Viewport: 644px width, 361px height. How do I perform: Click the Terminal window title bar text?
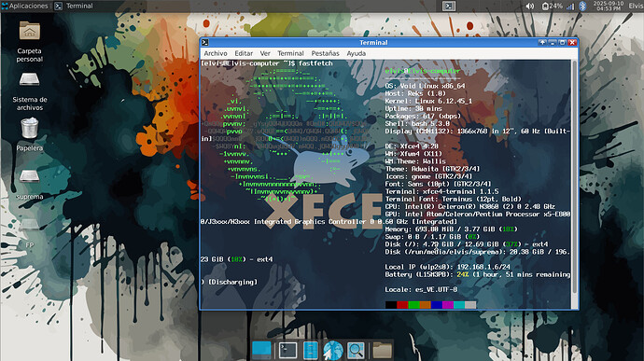[x=373, y=42]
